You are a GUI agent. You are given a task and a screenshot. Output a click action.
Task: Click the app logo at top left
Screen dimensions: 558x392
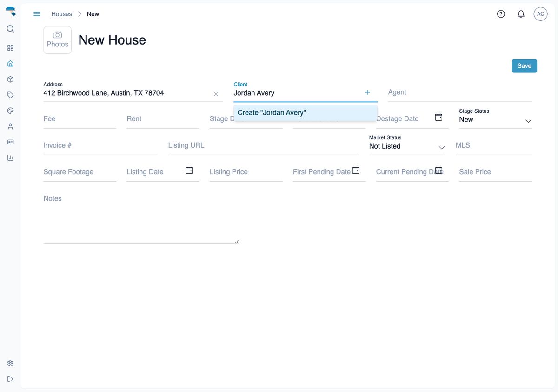tap(10, 11)
